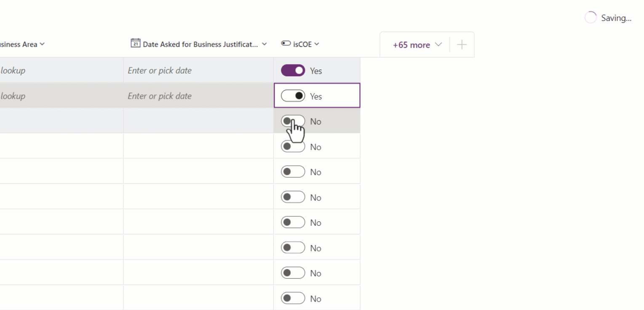The width and height of the screenshot is (644, 310).
Task: Open the Business Area column dropdown
Action: pos(42,43)
